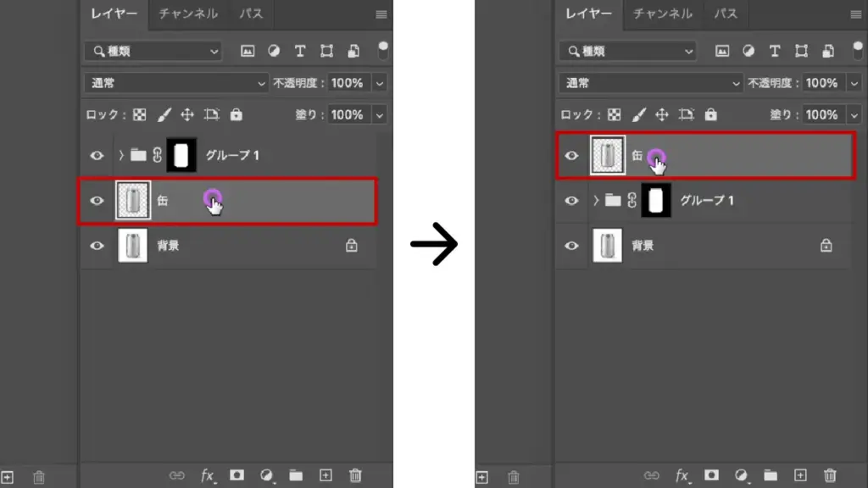Click the delete layer trash icon in right panel
The width and height of the screenshot is (868, 488).
point(830,475)
